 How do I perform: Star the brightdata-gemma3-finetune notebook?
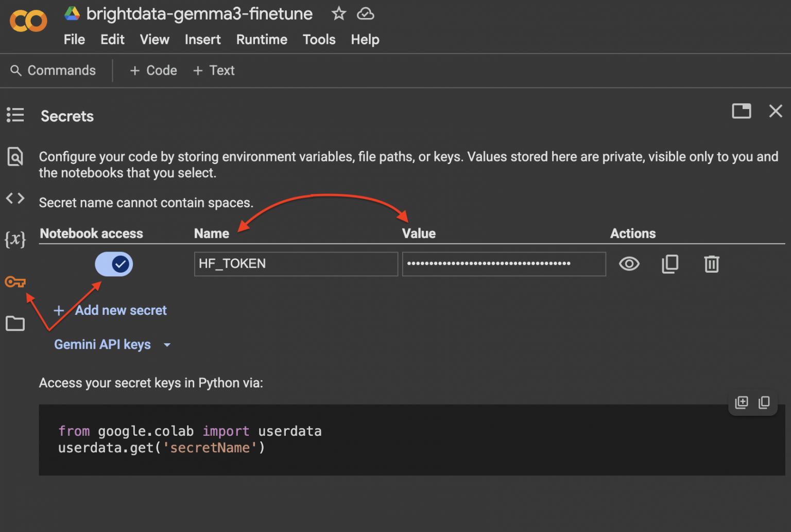tap(338, 13)
